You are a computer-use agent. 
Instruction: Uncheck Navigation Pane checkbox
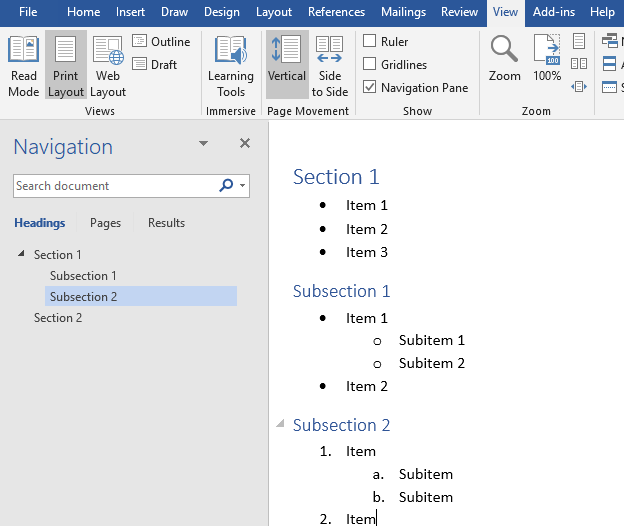pyautogui.click(x=369, y=87)
